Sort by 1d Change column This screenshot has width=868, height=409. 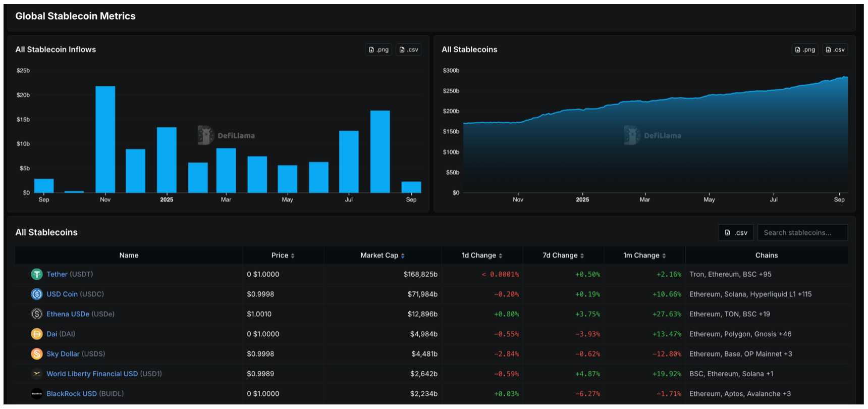(x=482, y=255)
